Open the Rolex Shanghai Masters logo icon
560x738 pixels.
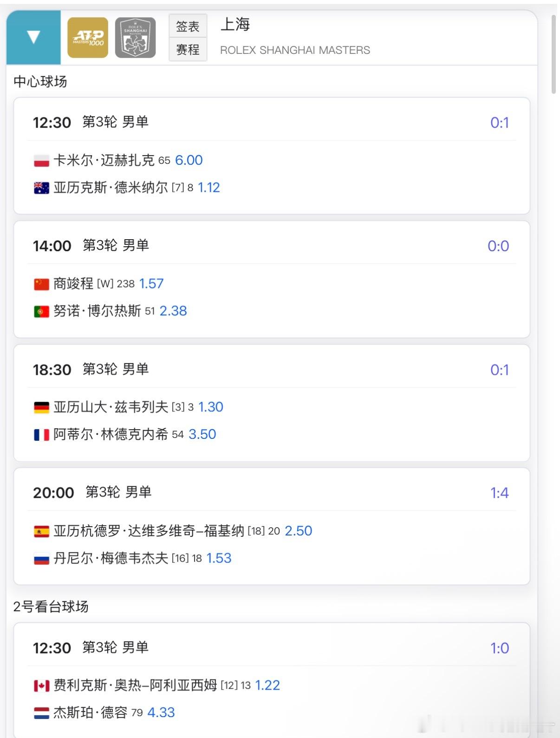[135, 38]
